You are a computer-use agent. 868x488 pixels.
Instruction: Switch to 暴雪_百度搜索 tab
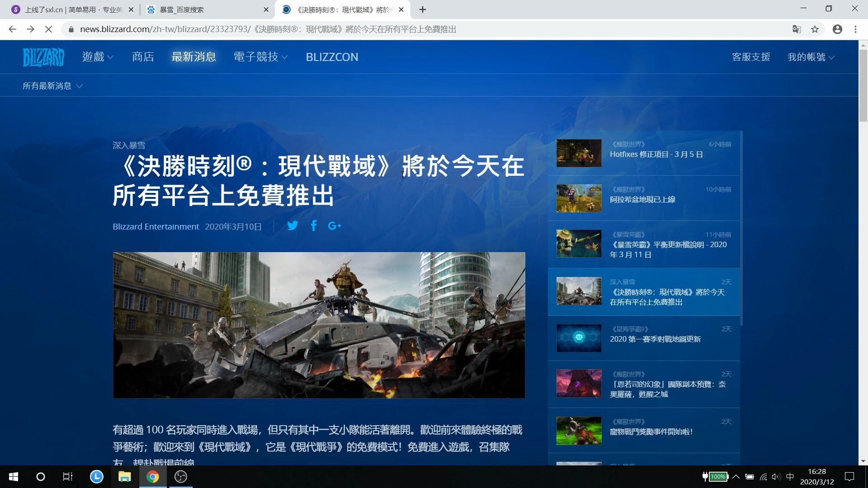[x=207, y=9]
